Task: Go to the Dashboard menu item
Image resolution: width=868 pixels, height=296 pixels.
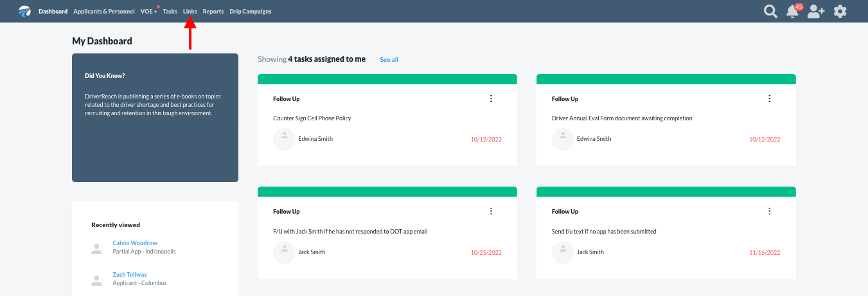Action: [53, 12]
